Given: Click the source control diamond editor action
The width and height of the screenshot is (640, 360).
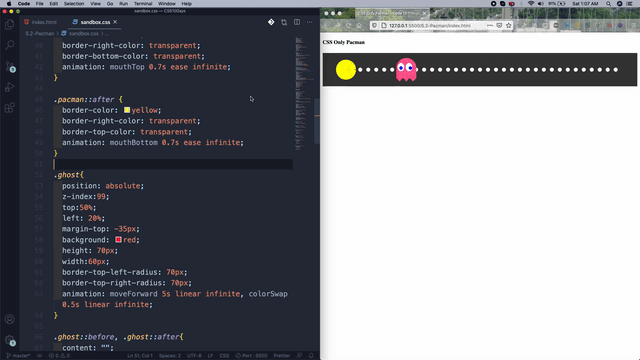Looking at the screenshot, I should [x=271, y=22].
